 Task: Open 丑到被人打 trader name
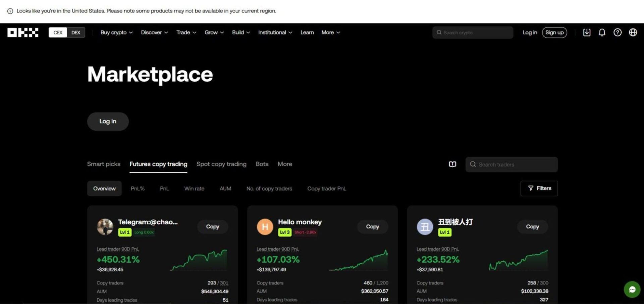(x=455, y=222)
